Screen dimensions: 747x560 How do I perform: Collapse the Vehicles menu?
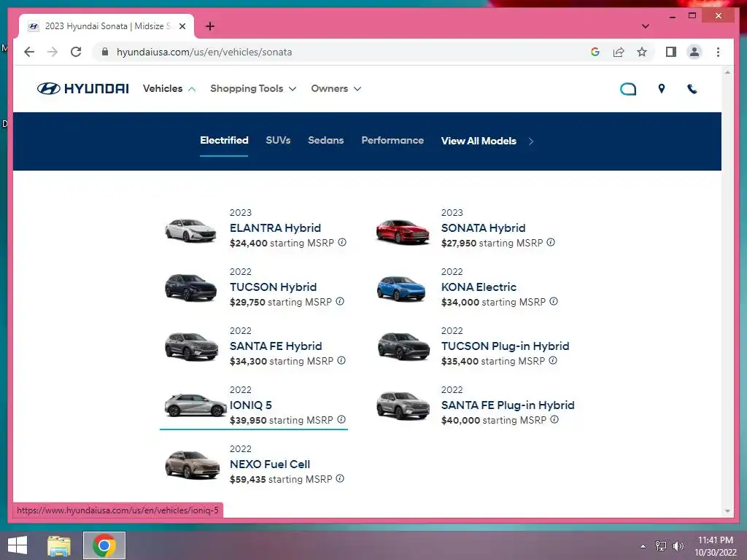coord(169,88)
